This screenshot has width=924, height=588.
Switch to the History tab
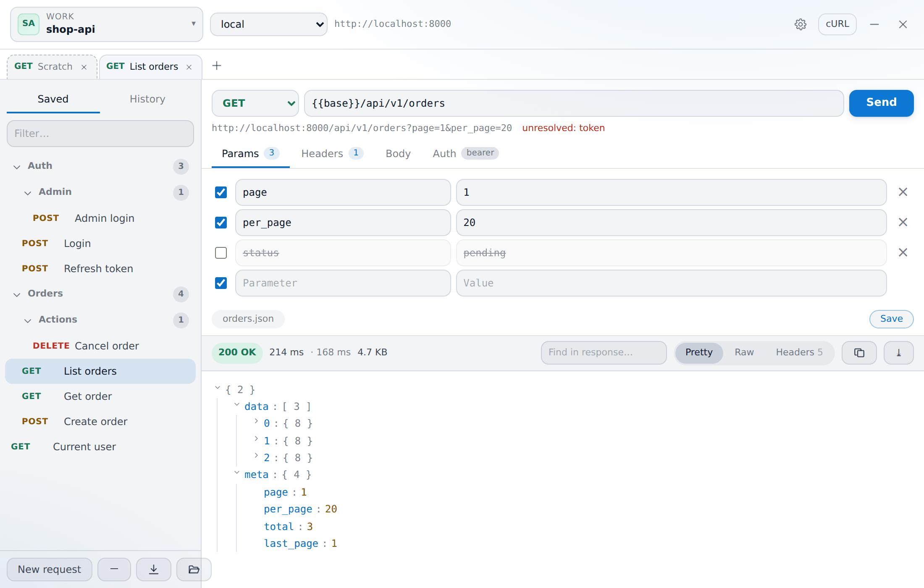(147, 99)
